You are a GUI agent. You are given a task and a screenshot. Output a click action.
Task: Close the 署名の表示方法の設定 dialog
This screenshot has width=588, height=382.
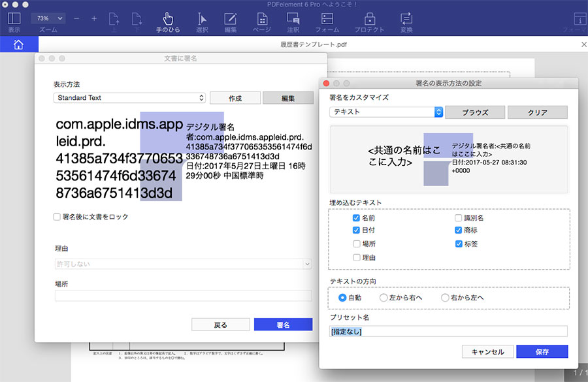click(326, 83)
